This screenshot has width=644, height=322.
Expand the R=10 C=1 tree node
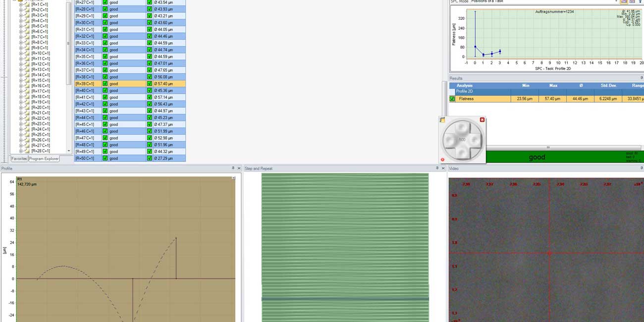pyautogui.click(x=21, y=54)
